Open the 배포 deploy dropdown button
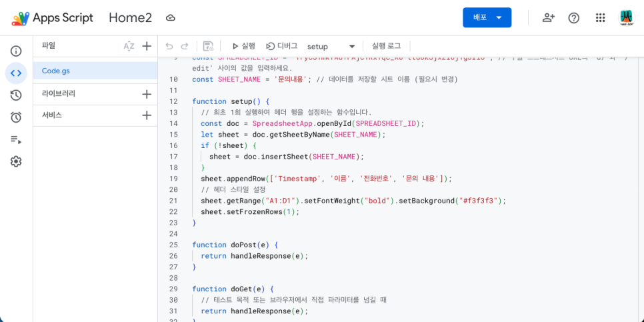 point(487,17)
